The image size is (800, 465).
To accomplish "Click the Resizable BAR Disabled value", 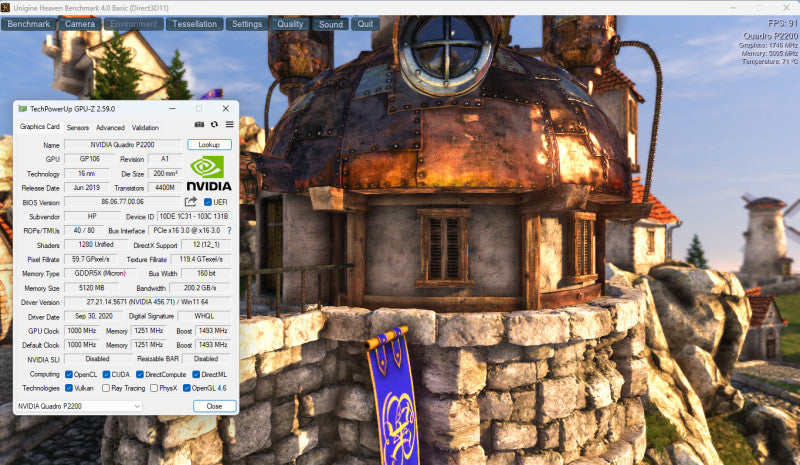I will click(206, 359).
